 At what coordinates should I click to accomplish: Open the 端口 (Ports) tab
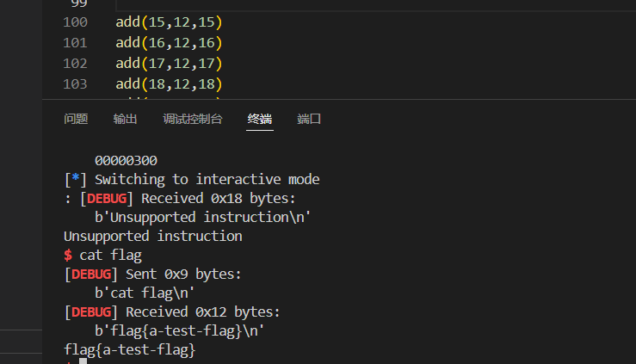(309, 119)
